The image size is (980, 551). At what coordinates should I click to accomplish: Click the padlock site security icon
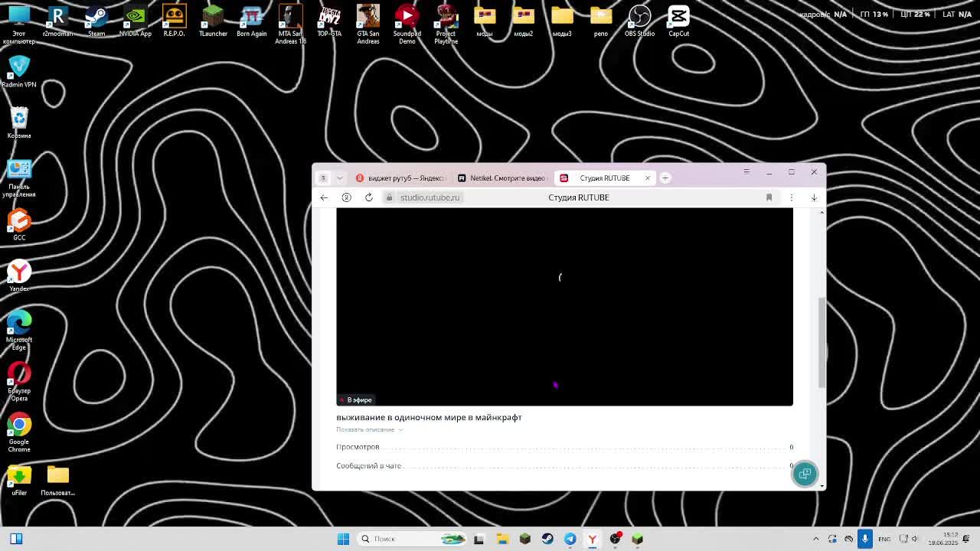[390, 197]
